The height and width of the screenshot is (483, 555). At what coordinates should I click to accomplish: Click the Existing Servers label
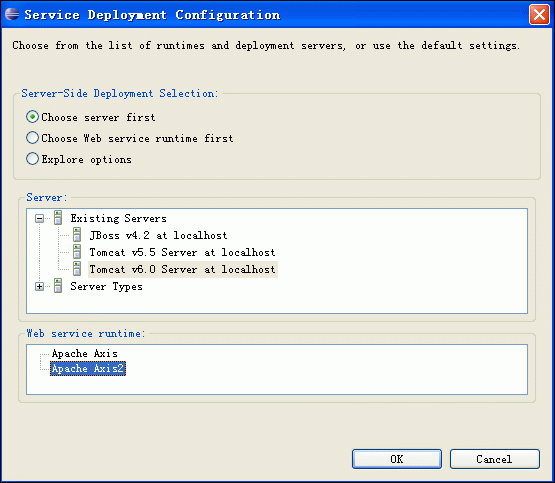click(x=118, y=218)
